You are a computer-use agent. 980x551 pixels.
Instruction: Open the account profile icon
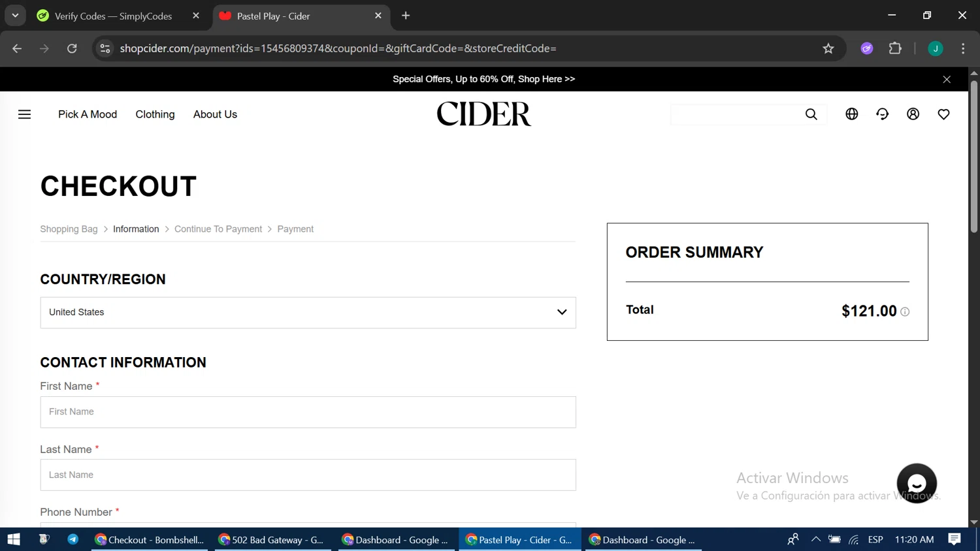click(913, 114)
